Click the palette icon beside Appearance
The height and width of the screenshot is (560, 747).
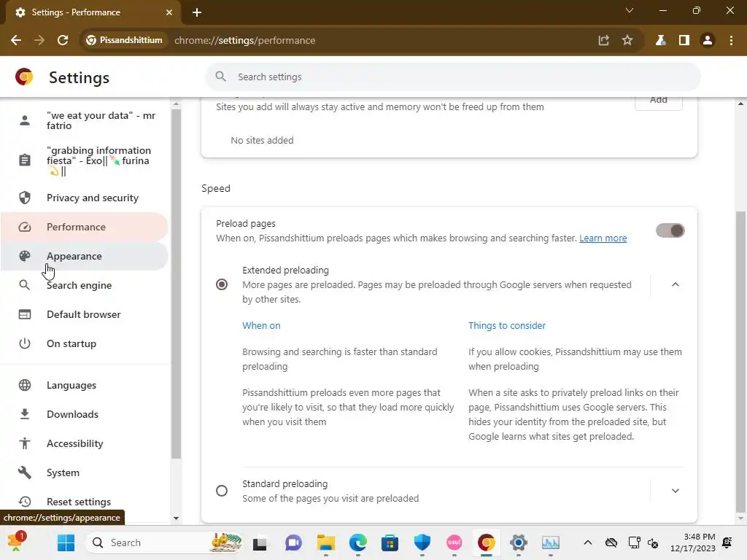[25, 256]
